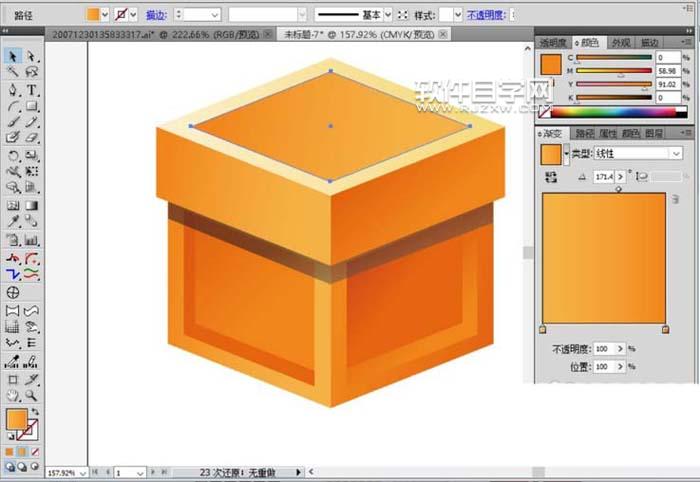Select the Zoom magnifier tool
This screenshot has height=482, width=700.
(x=31, y=395)
